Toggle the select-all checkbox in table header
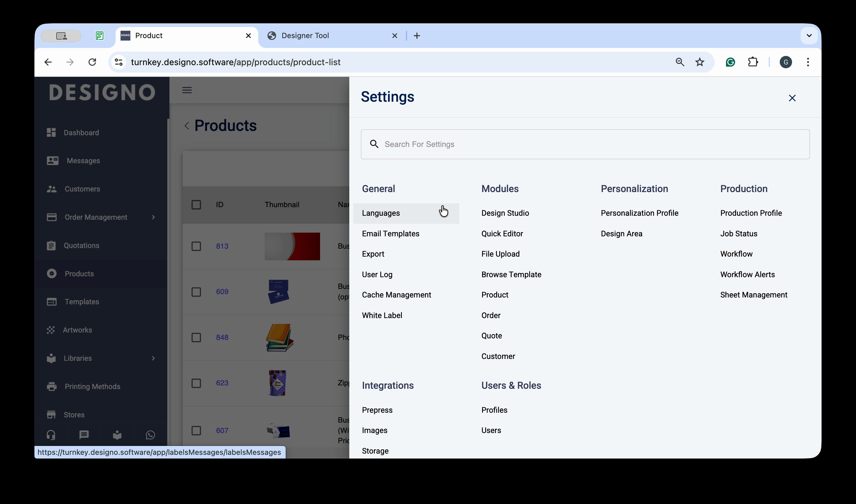The width and height of the screenshot is (856, 504). [x=196, y=204]
